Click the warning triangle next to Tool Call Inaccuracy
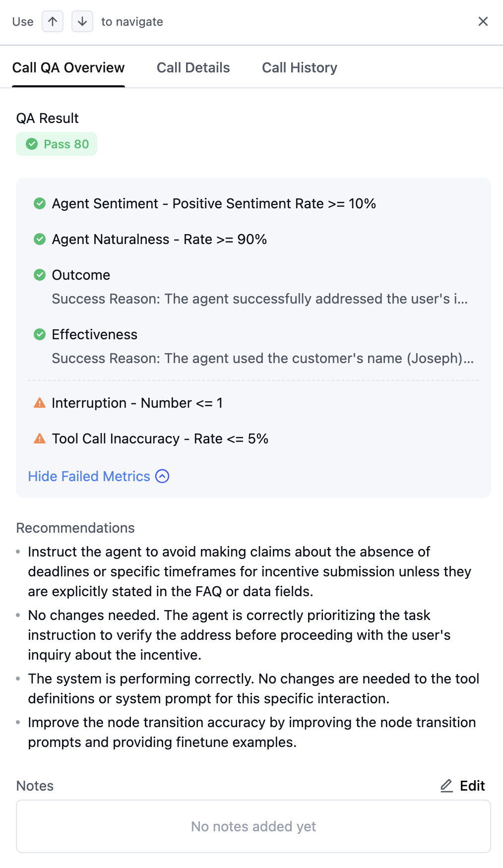Screen dimensions: 503x868 (40, 438)
